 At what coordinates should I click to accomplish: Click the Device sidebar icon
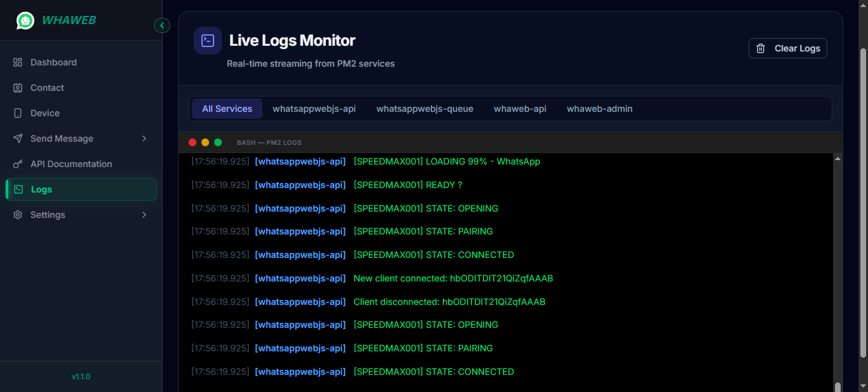click(x=17, y=112)
